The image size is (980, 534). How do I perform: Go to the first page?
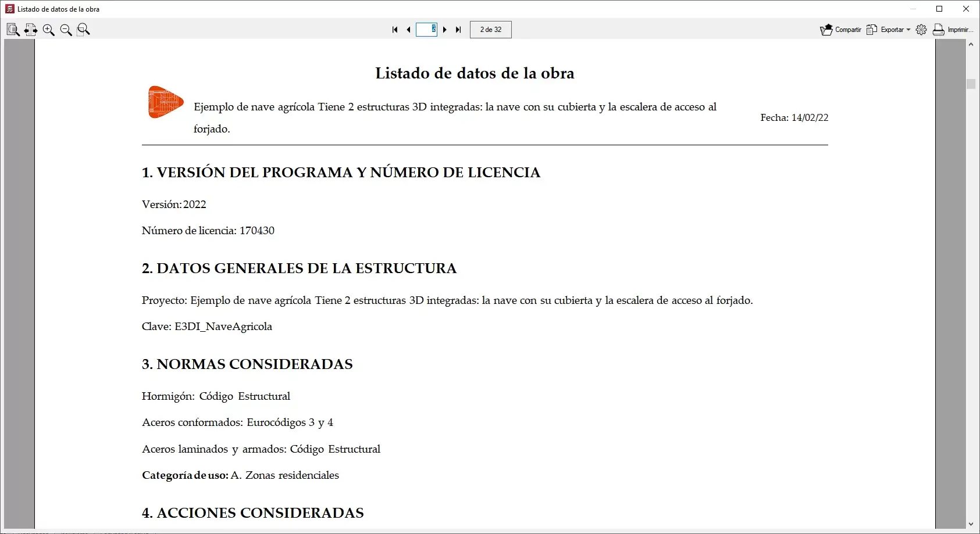tap(395, 30)
